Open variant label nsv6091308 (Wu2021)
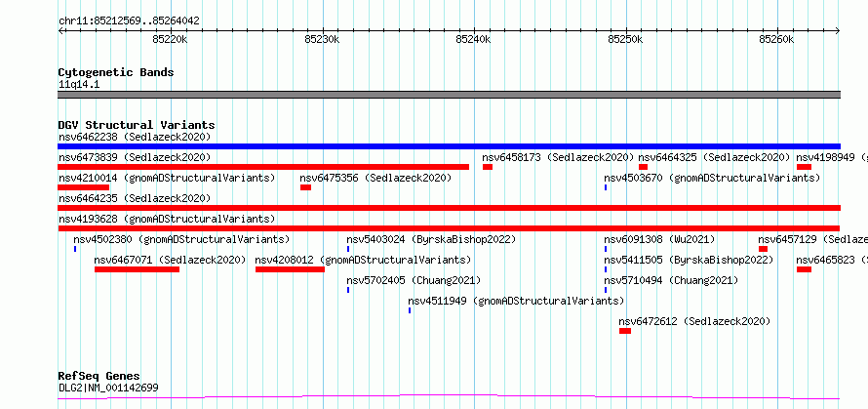Image resolution: width=868 pixels, height=409 pixels. click(659, 239)
